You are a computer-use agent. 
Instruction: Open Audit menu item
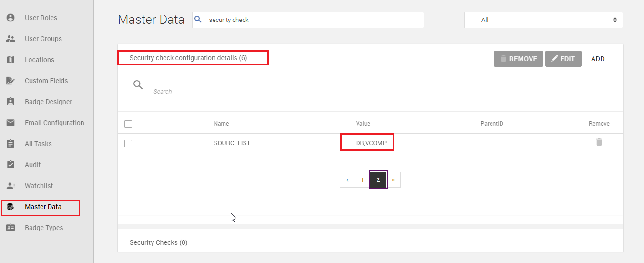point(33,165)
